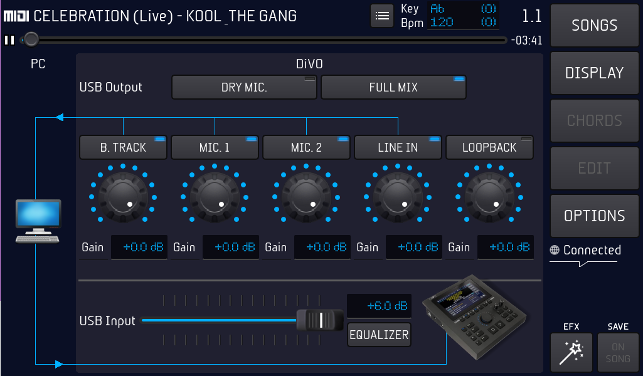Open the song list icon beside Key

(382, 16)
